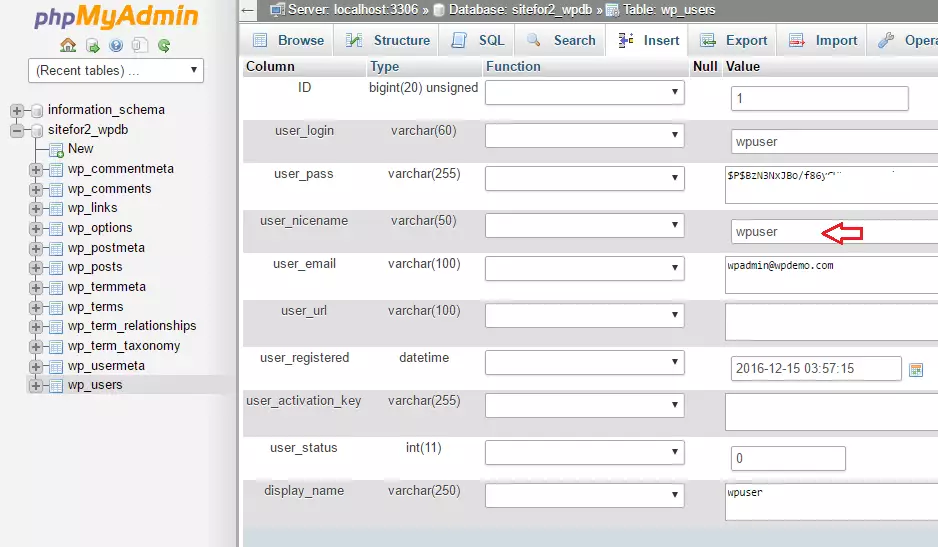Open the SQL tab
Screen dimensions: 938x547
(479, 40)
